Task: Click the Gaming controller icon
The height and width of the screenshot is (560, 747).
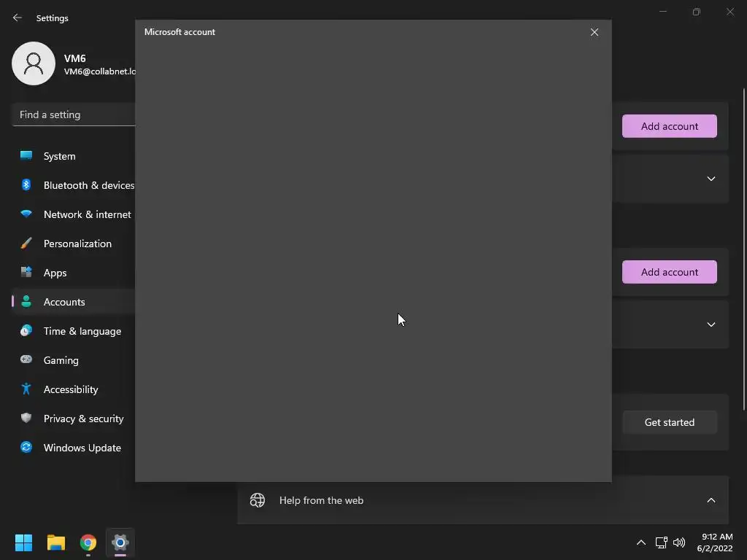Action: tap(26, 359)
